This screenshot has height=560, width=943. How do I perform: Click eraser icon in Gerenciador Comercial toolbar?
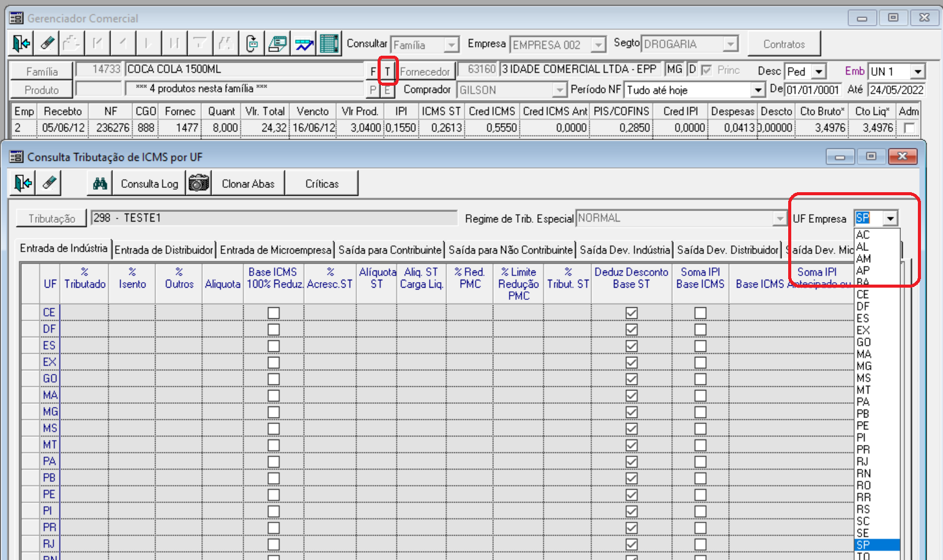(47, 43)
